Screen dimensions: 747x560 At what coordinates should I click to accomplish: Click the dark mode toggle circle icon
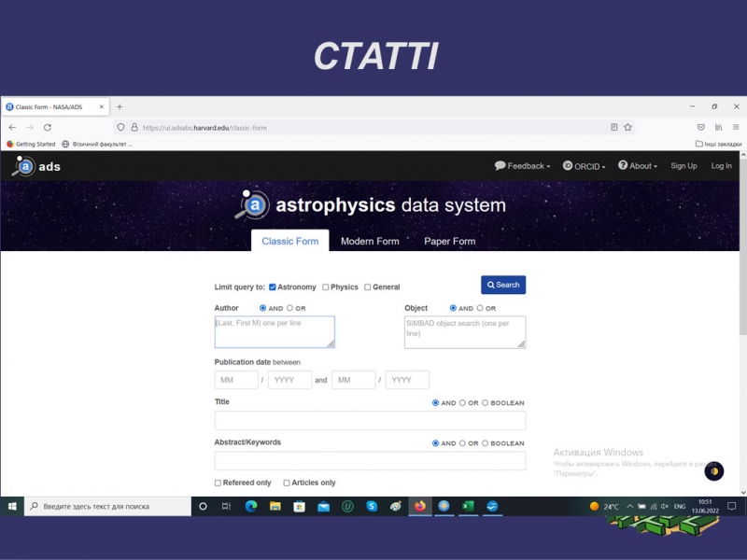point(714,471)
